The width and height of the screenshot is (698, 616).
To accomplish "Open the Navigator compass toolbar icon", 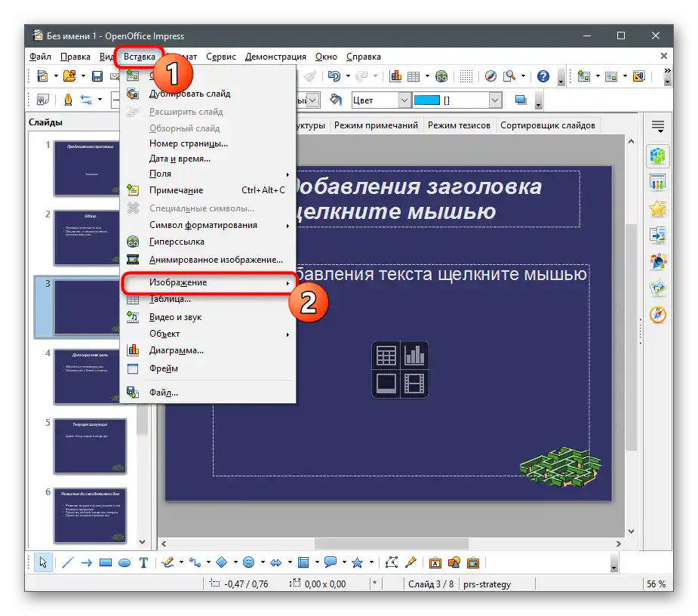I will [490, 76].
